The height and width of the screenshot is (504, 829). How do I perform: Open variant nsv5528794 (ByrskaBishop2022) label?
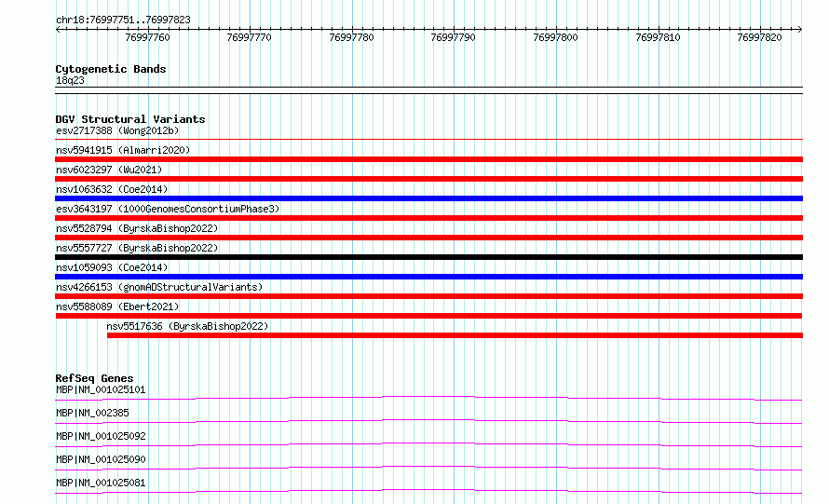(x=137, y=228)
